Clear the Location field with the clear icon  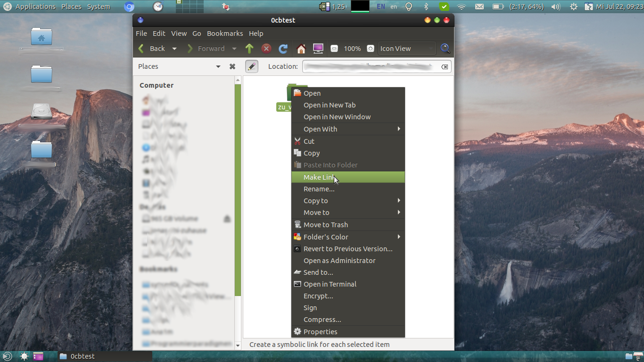click(x=445, y=66)
